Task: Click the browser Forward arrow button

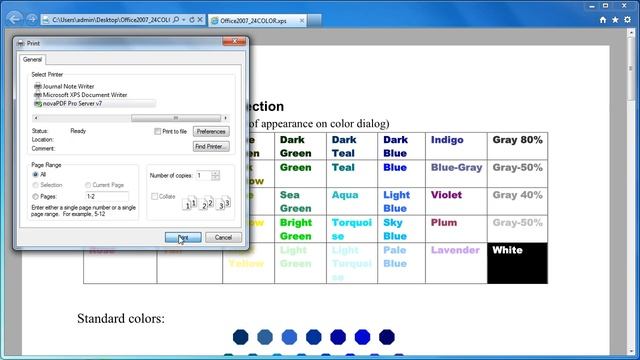Action: (x=31, y=20)
